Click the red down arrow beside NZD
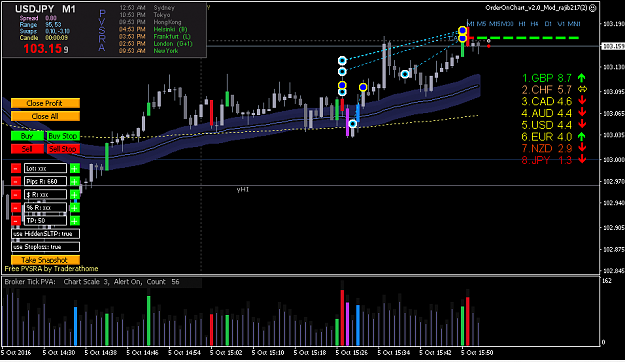This screenshot has height=362, width=625. (582, 148)
